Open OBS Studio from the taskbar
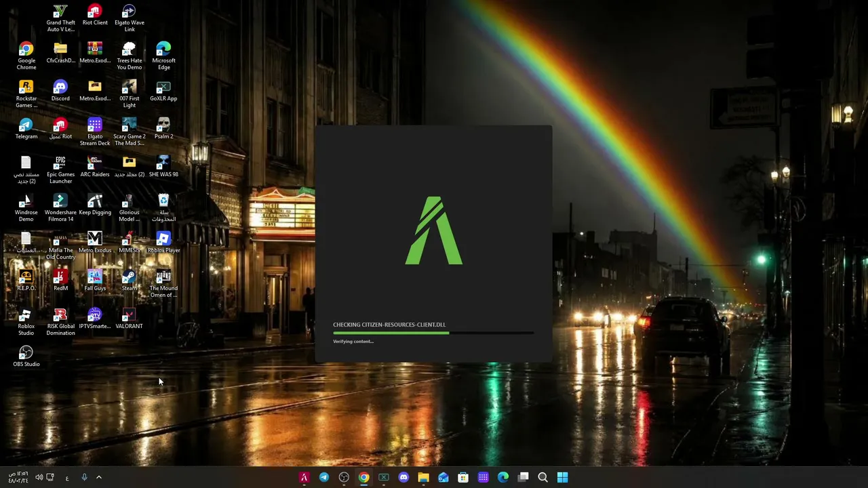The image size is (868, 488). coord(344,477)
